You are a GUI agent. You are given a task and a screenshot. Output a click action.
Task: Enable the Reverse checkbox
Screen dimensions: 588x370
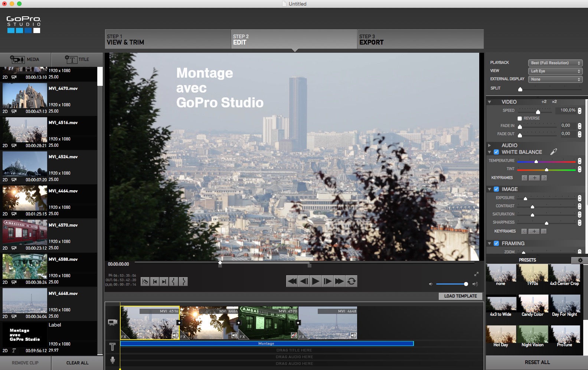[x=520, y=119]
